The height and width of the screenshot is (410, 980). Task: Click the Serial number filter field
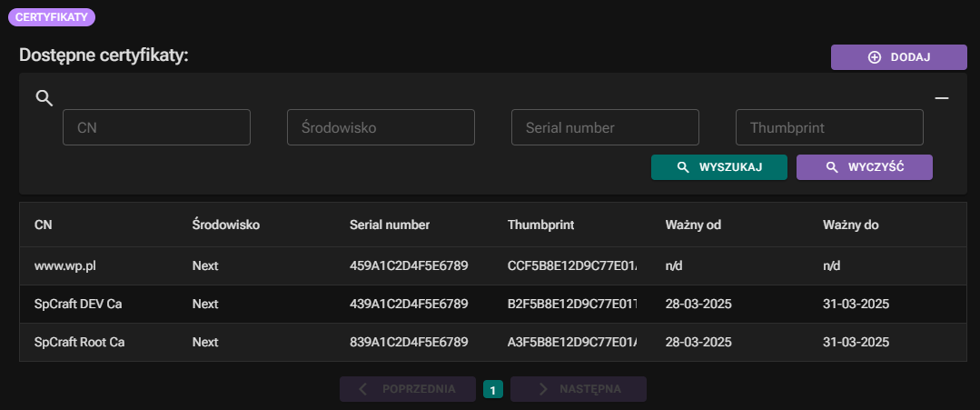point(605,128)
